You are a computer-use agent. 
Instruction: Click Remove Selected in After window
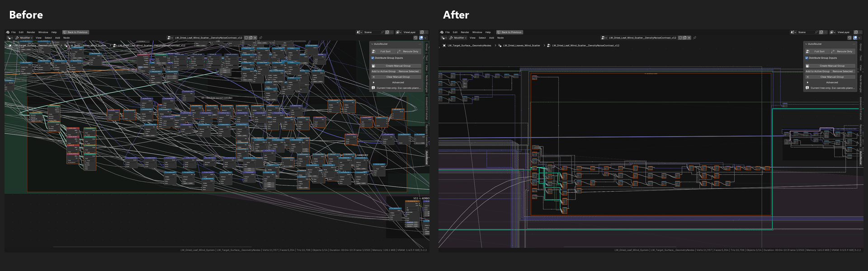[x=843, y=71]
